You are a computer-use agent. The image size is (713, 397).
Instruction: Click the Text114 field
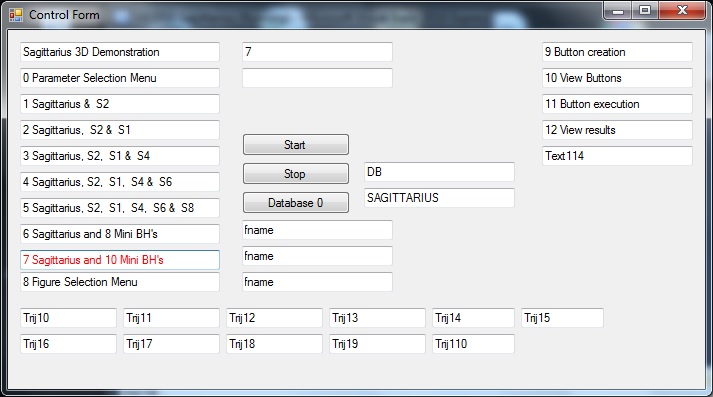[618, 156]
